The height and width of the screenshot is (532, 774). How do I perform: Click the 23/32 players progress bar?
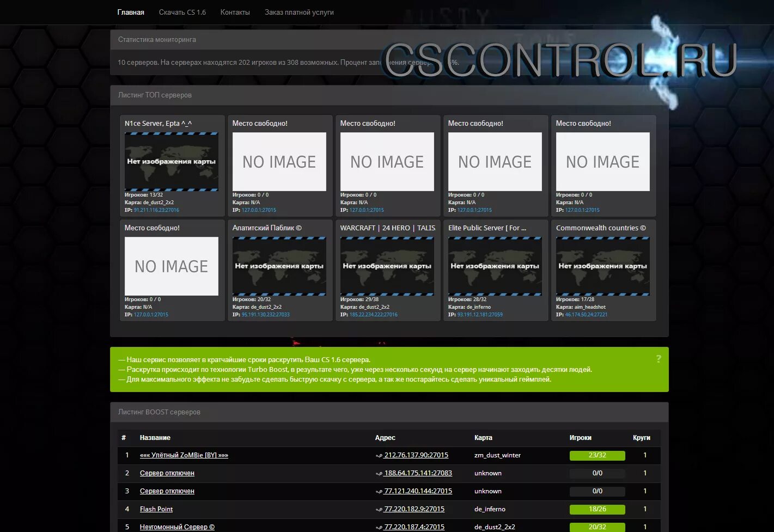pyautogui.click(x=598, y=455)
